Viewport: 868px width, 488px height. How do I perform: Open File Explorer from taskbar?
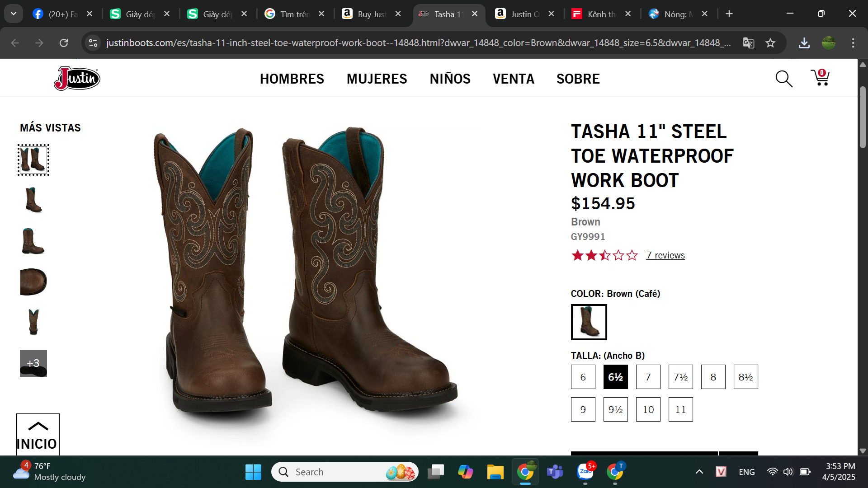click(x=495, y=472)
